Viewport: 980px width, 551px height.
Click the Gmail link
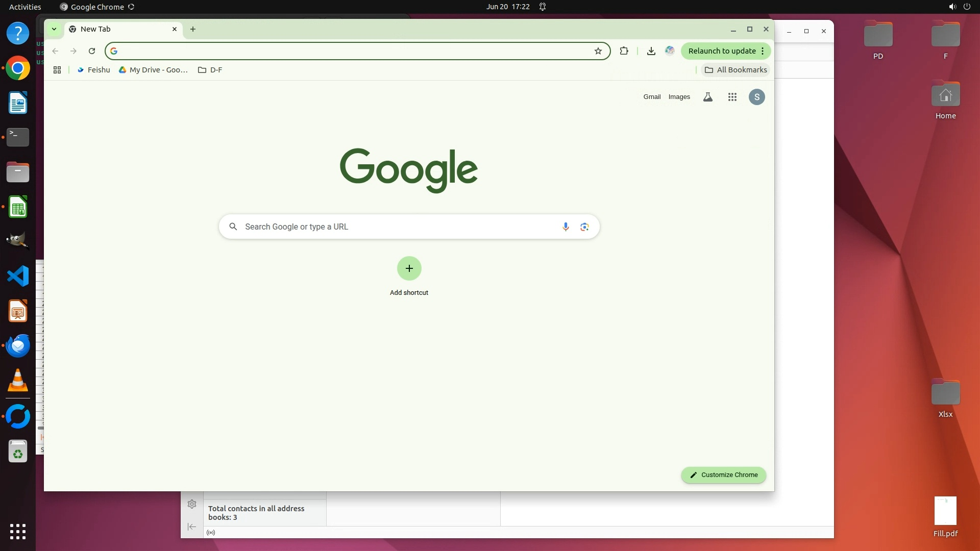coord(652,97)
